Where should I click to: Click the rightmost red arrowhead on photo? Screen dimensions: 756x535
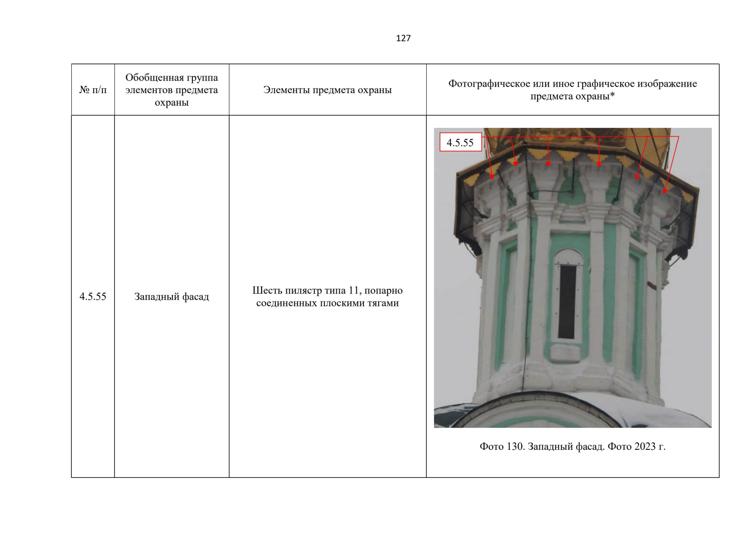[x=665, y=191]
